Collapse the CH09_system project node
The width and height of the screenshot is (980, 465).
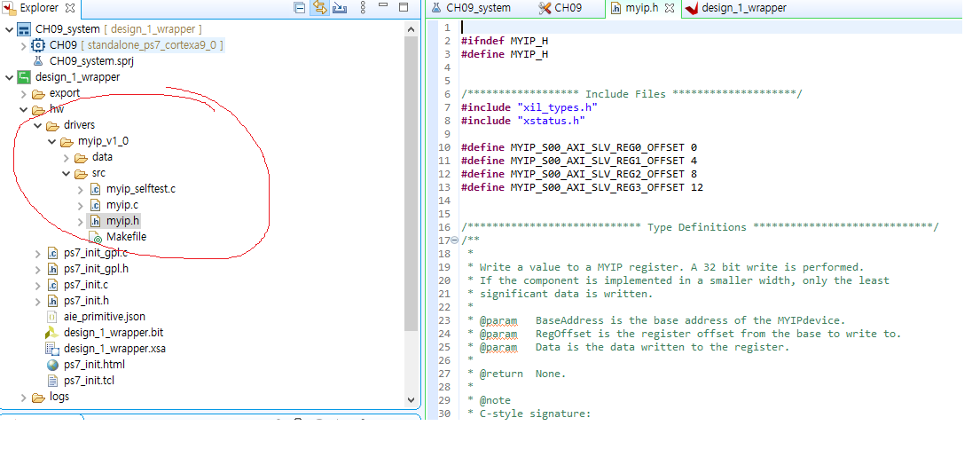[x=10, y=29]
